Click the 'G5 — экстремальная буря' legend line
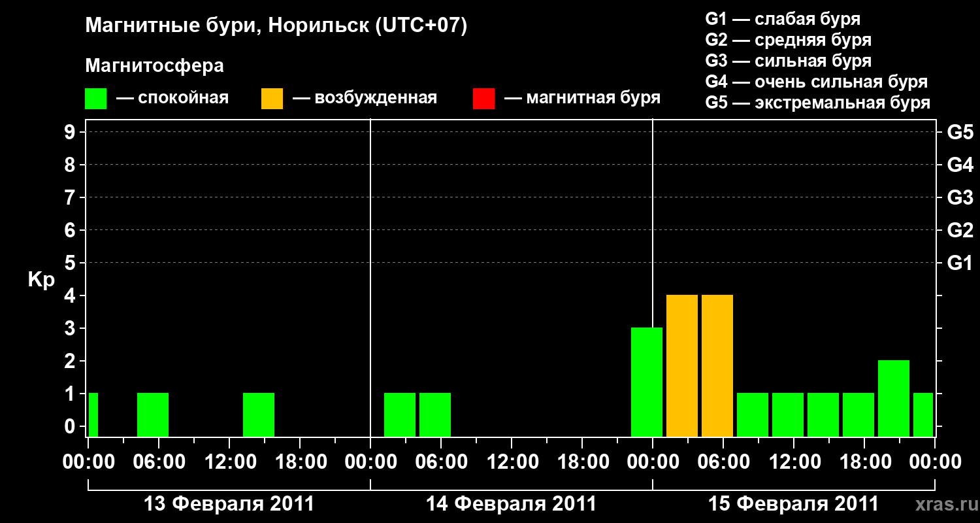 coord(818,103)
